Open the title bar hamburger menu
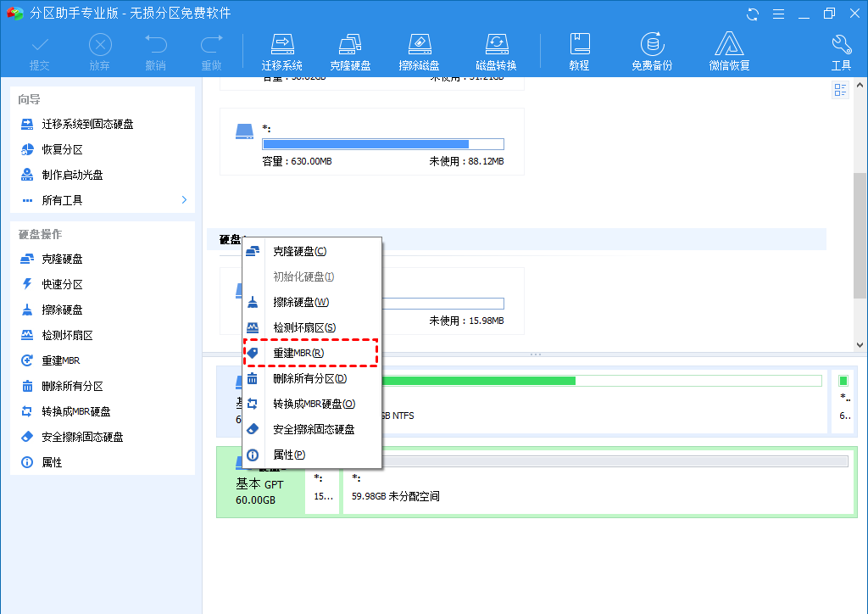Image resolution: width=868 pixels, height=614 pixels. tap(779, 13)
